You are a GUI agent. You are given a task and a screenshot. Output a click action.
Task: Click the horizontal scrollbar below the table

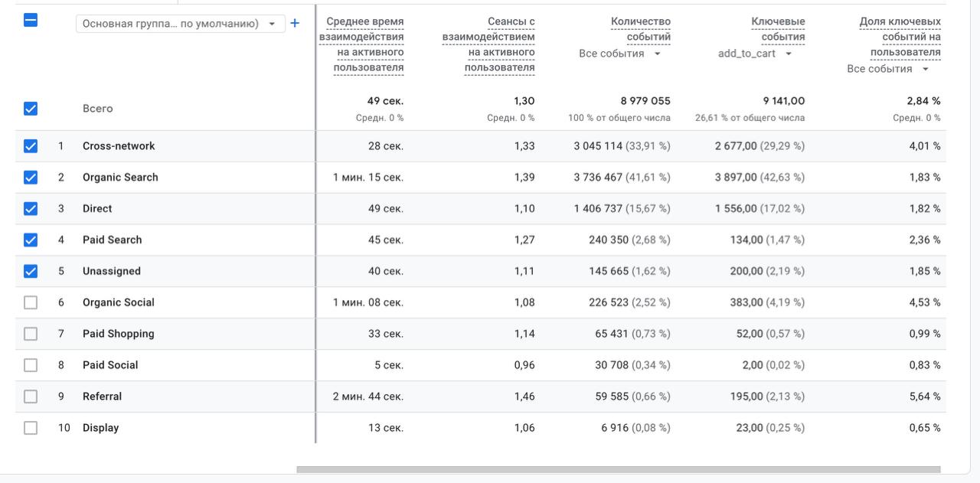tap(619, 469)
